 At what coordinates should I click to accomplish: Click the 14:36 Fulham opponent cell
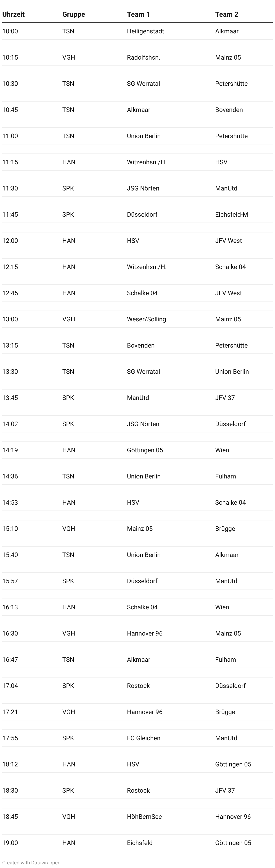(225, 476)
